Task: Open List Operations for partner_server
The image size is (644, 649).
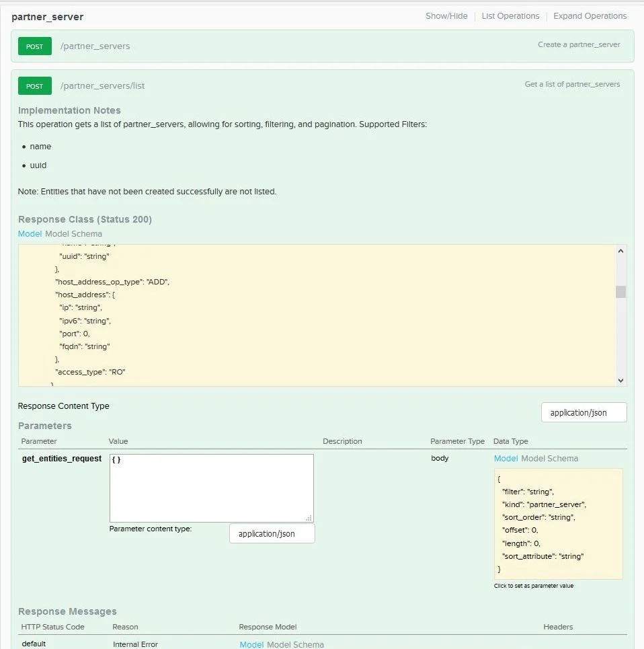Action: tap(510, 16)
